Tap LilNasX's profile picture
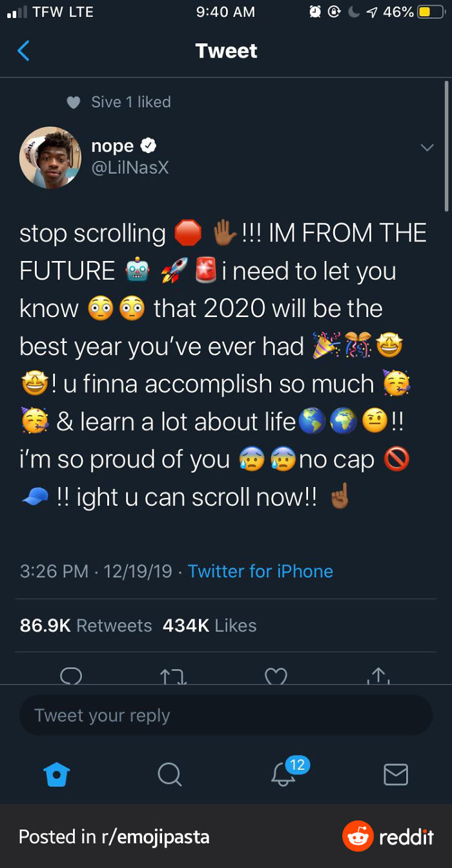452x868 pixels. [x=50, y=157]
